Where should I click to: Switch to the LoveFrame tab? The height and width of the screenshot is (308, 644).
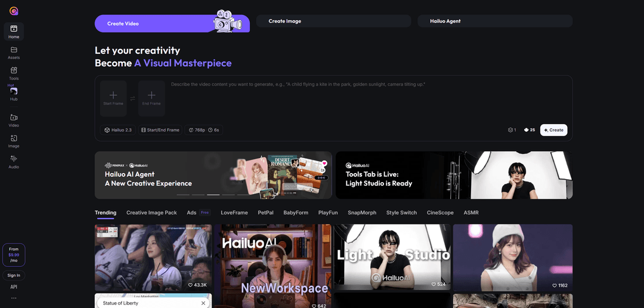coord(234,212)
